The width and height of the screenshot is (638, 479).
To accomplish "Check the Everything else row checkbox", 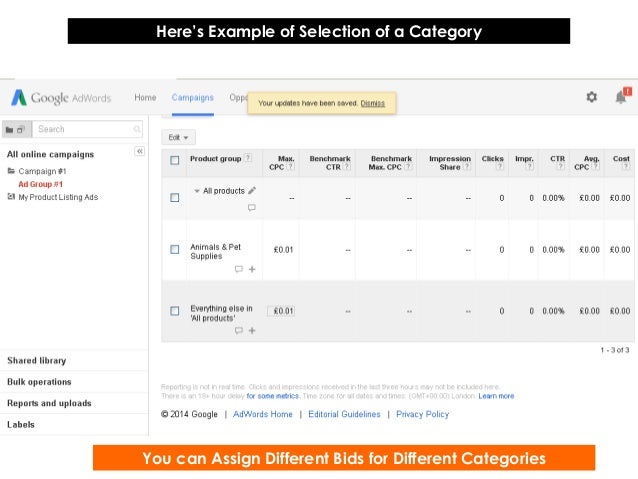I will [175, 311].
